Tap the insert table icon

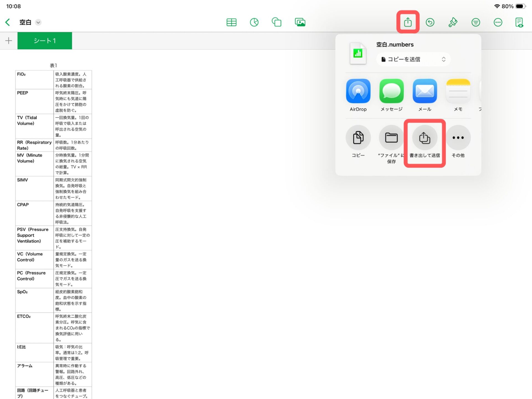pos(231,22)
